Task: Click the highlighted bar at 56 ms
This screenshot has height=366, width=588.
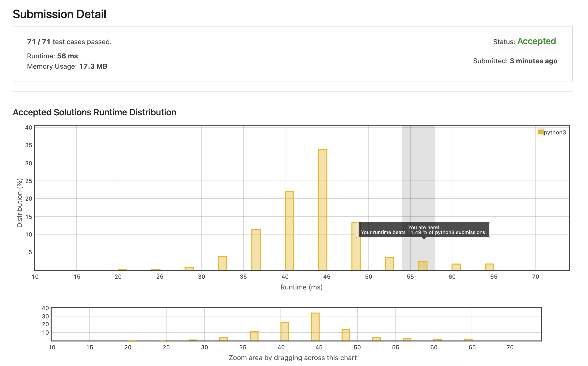Action: [423, 266]
